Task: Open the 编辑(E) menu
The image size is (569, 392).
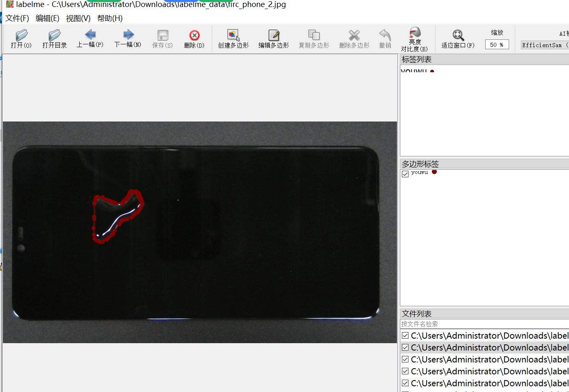Action: [x=47, y=18]
